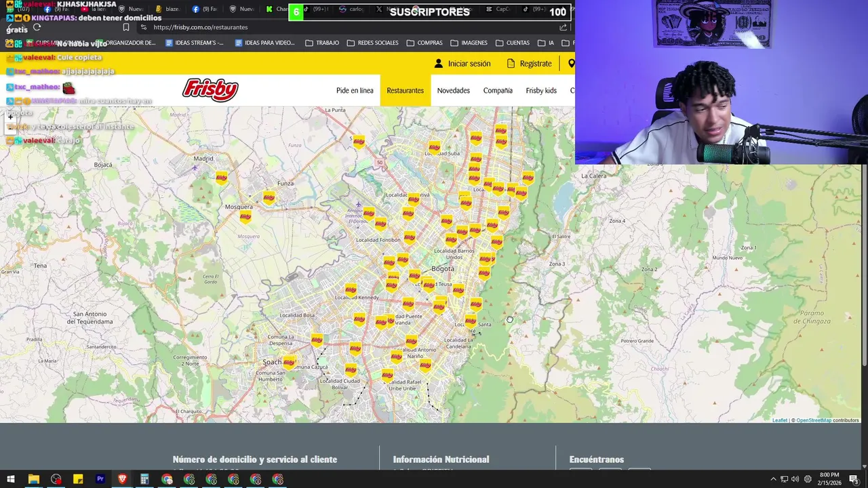The height and width of the screenshot is (488, 868).
Task: Click the share icon in the address bar
Action: point(563,27)
